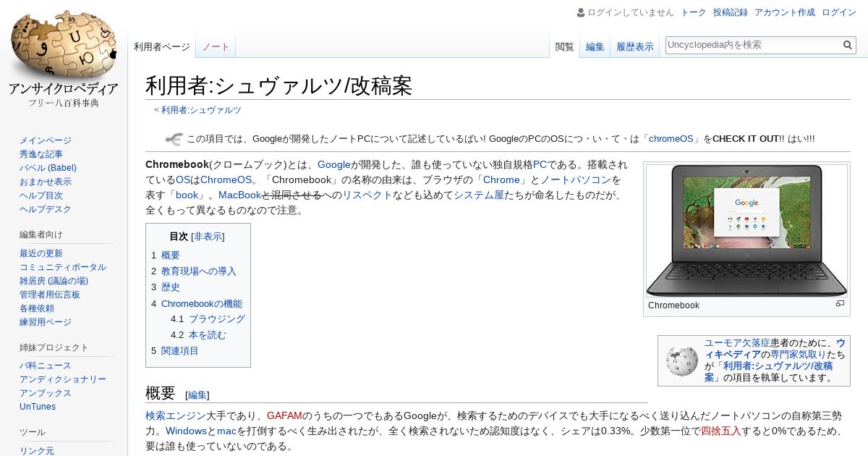The width and height of the screenshot is (868, 456).
Task: Open アンディクショナリー link
Action: [x=63, y=379]
